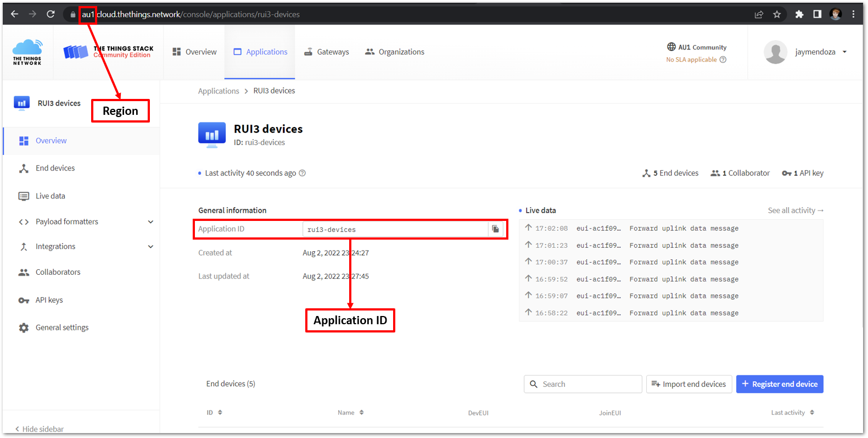The height and width of the screenshot is (438, 868).
Task: Hide the sidebar
Action: 39,429
